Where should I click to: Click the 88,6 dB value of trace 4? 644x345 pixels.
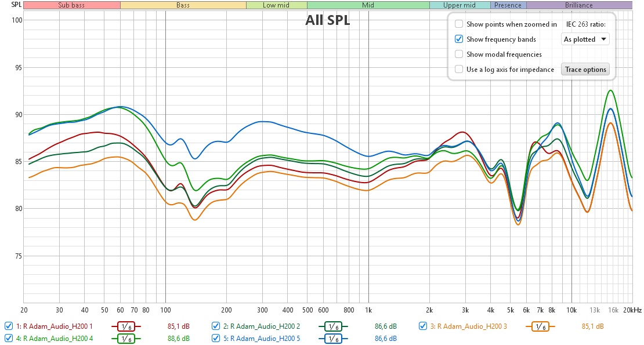[179, 339]
